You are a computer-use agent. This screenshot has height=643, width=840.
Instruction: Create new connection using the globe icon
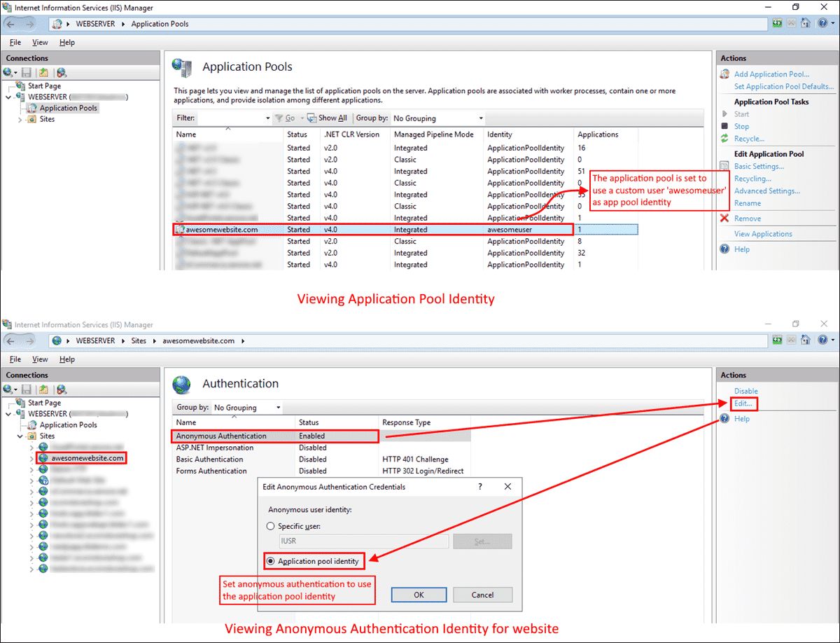pyautogui.click(x=7, y=72)
